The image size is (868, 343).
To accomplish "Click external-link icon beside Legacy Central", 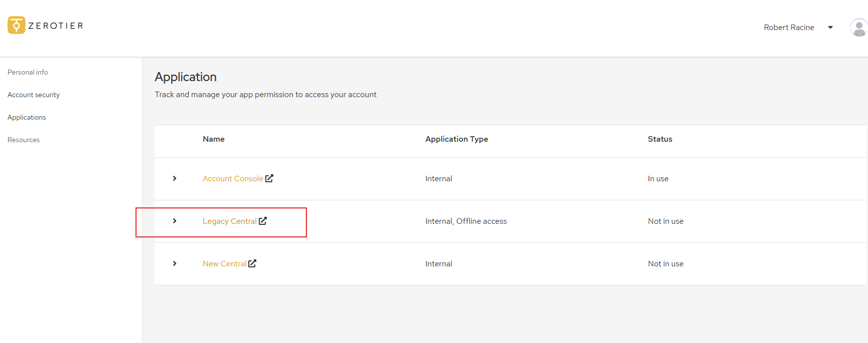I will click(263, 221).
